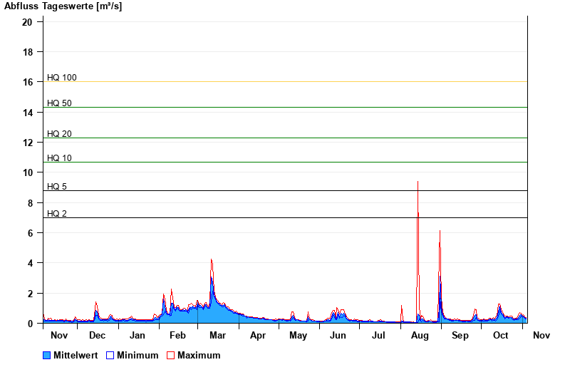Click the HQ 10 threshold label

(59, 158)
